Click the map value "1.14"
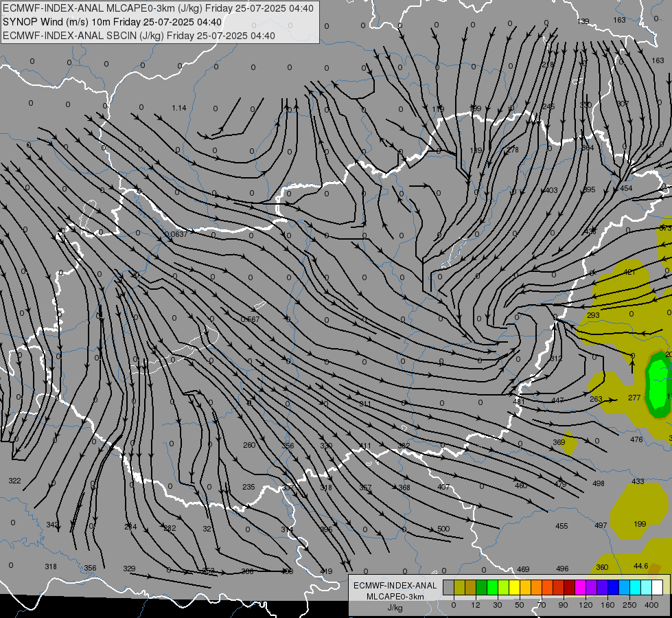672x618 pixels. [x=179, y=108]
